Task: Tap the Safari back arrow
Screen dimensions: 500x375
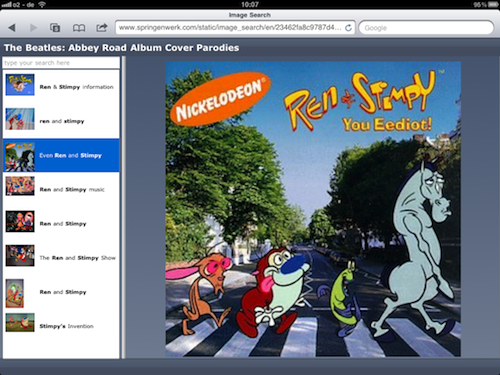Action: point(12,28)
